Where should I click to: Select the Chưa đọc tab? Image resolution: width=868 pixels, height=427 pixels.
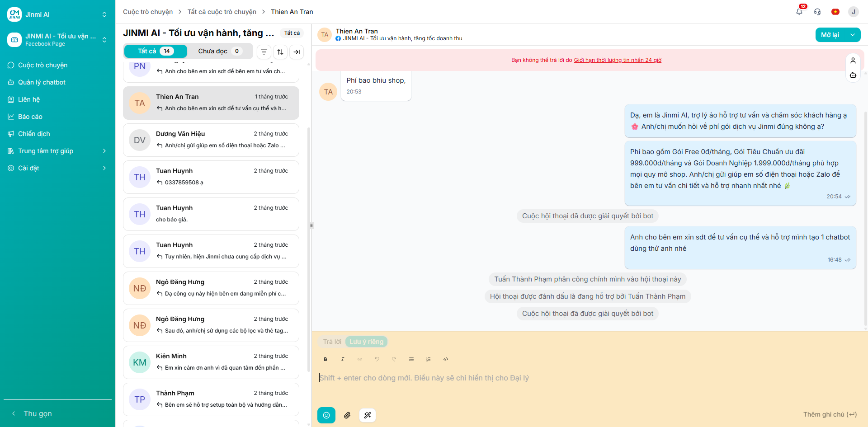[219, 51]
